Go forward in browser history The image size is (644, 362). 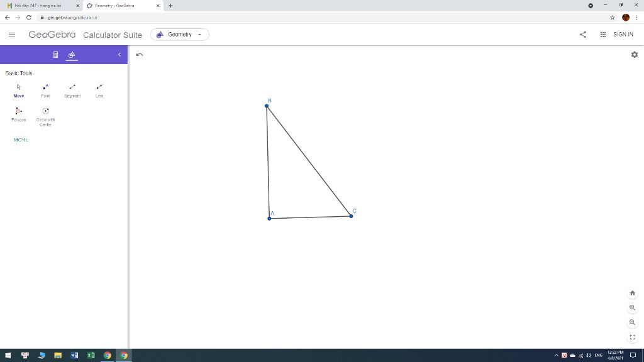pos(18,18)
